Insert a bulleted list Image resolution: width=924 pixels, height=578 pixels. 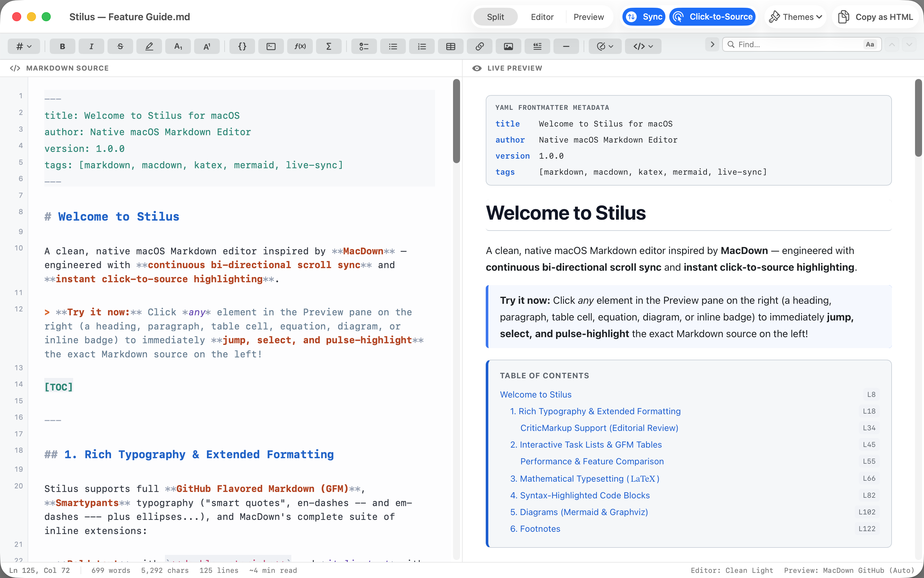(x=393, y=46)
